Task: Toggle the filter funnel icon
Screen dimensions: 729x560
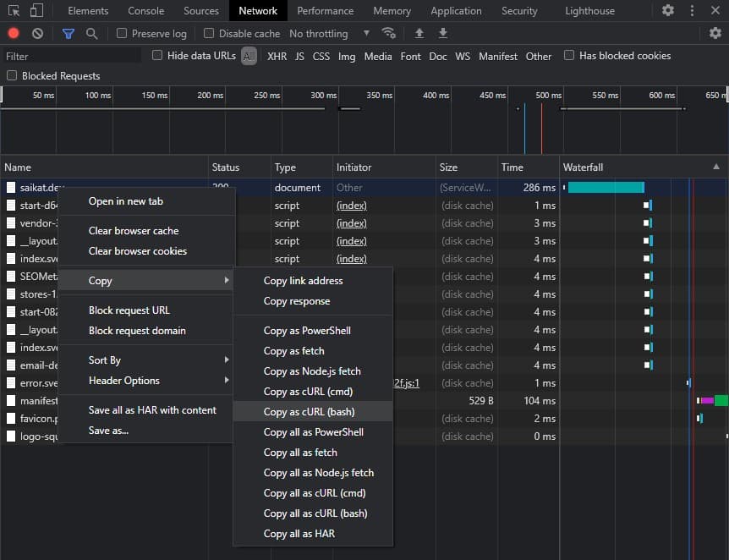Action: coord(69,34)
